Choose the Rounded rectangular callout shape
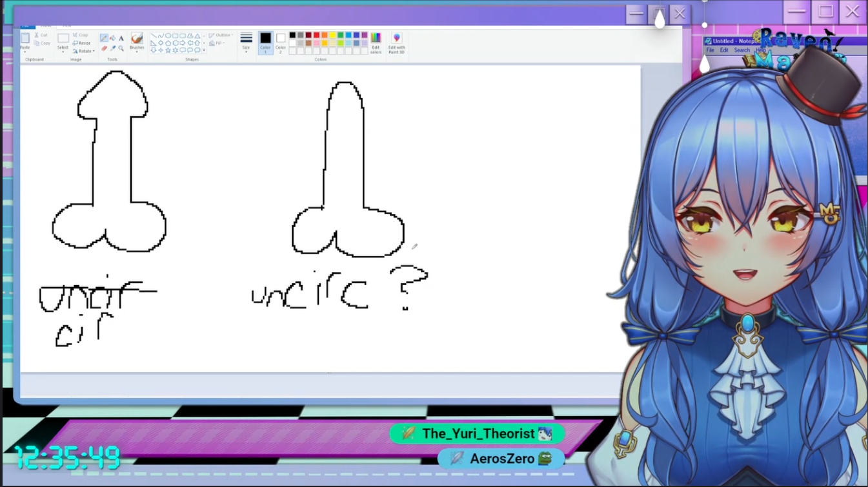This screenshot has height=487, width=868. [x=183, y=50]
